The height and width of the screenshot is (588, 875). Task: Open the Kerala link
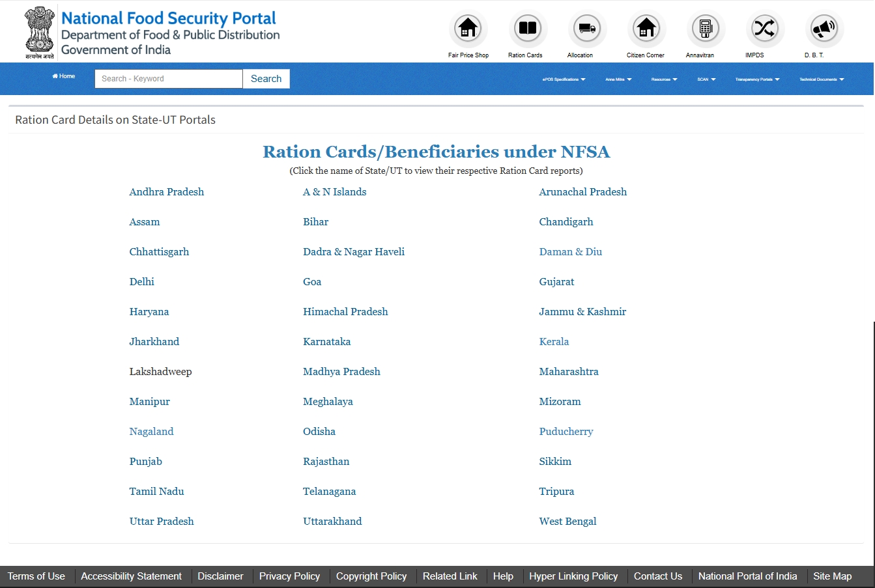[554, 342]
